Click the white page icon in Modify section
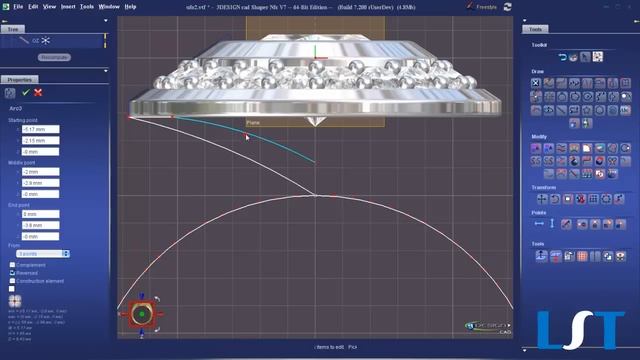 click(x=587, y=148)
